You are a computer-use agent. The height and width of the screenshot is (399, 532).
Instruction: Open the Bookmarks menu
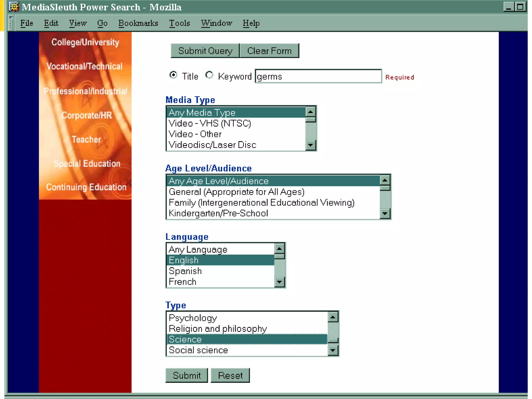click(138, 23)
